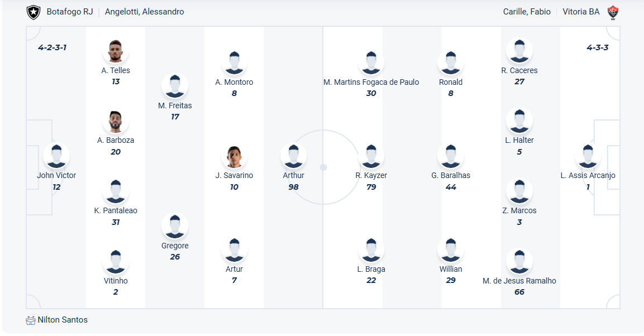Click L. Assis Arcanjo goalkeeper avatar
Image resolution: width=644 pixels, height=336 pixels.
click(588, 156)
